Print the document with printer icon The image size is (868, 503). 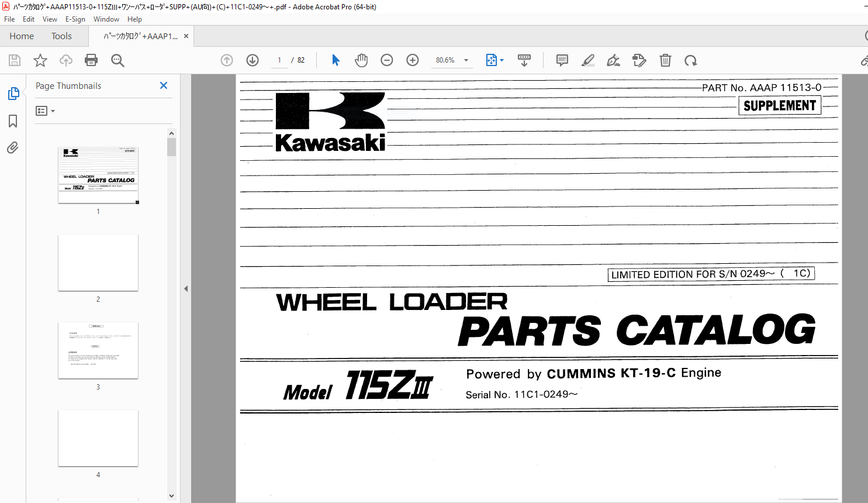point(91,60)
